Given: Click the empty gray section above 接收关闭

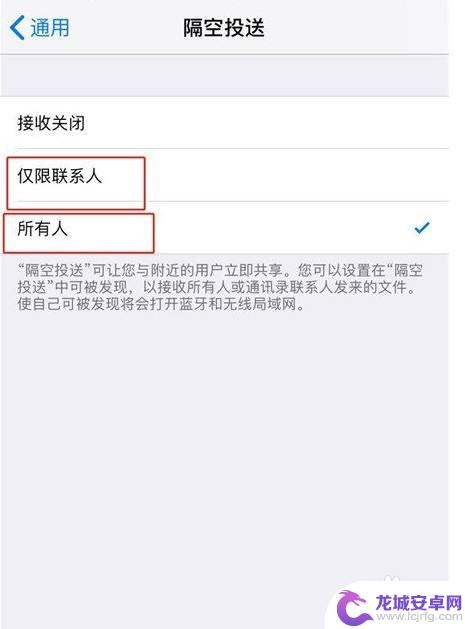Looking at the screenshot, I should tap(224, 75).
